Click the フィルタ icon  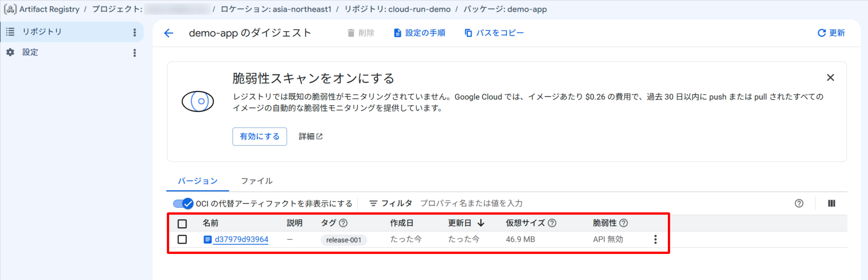pos(373,203)
